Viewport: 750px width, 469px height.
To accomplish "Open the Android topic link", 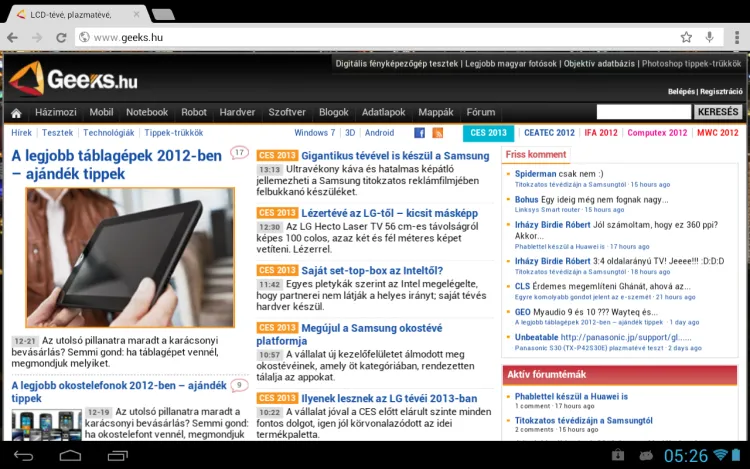I will (379, 133).
